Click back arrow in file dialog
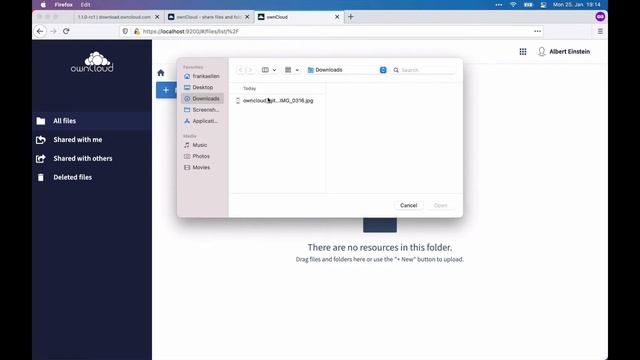 pos(240,70)
